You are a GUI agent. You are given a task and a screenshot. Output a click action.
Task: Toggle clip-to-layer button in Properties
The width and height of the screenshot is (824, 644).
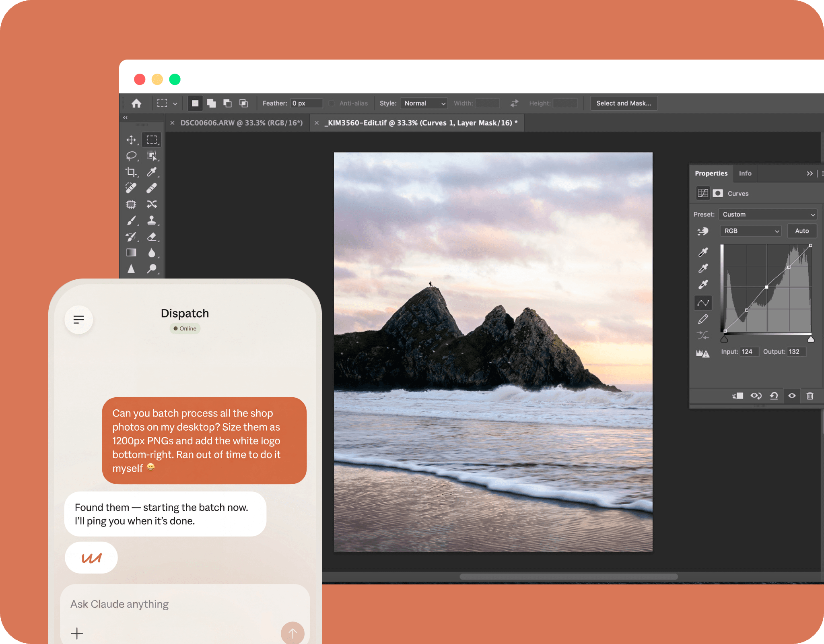tap(737, 396)
